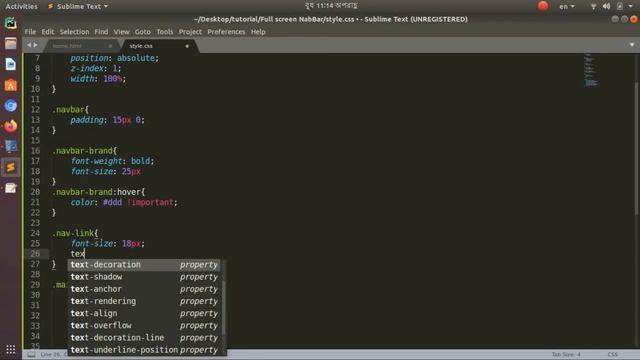Open the clock and calendar in top bar
Screen dimensions: 640x360
coord(331,6)
